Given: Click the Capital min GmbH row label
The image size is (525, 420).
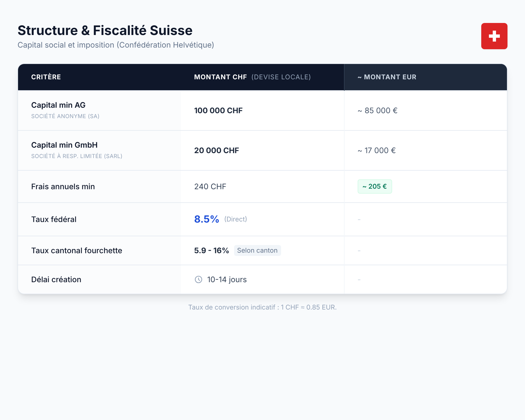Looking at the screenshot, I should pyautogui.click(x=64, y=145).
